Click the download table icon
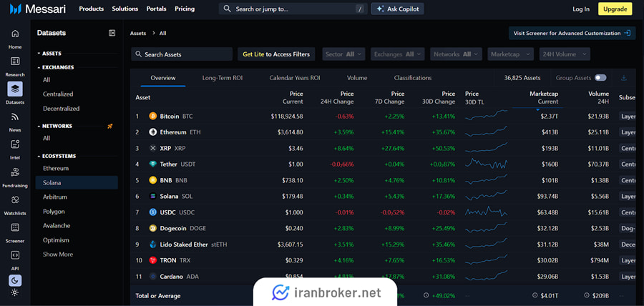Image resolution: width=644 pixels, height=306 pixels. [624, 78]
